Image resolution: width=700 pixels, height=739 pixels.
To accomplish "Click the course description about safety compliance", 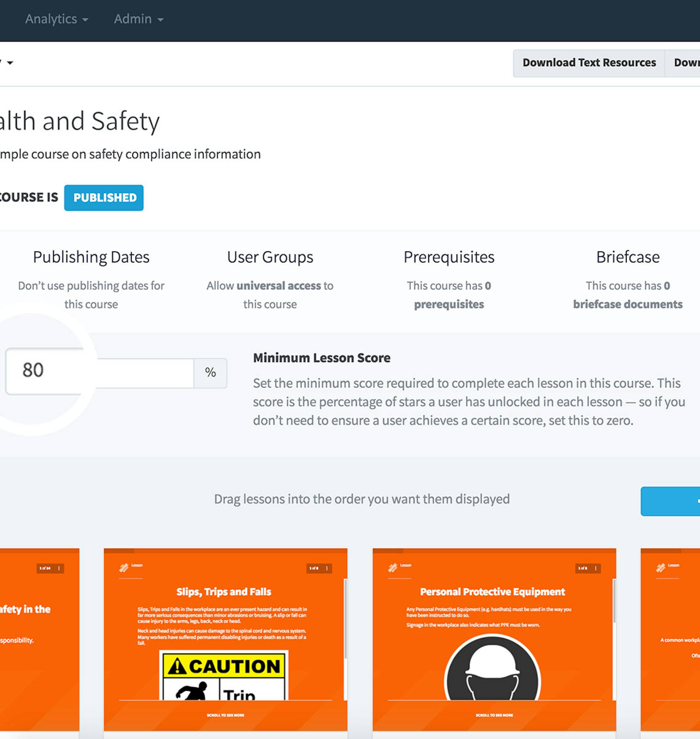I will coord(130,154).
